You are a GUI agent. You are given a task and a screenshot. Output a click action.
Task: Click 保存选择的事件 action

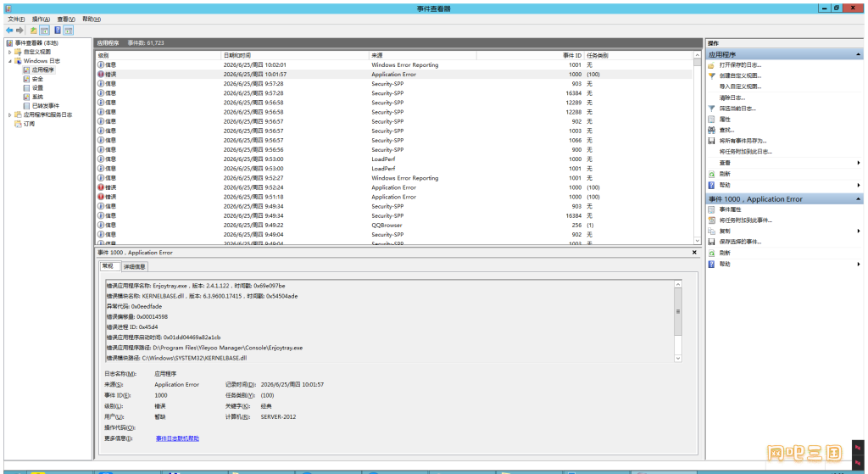coord(740,242)
